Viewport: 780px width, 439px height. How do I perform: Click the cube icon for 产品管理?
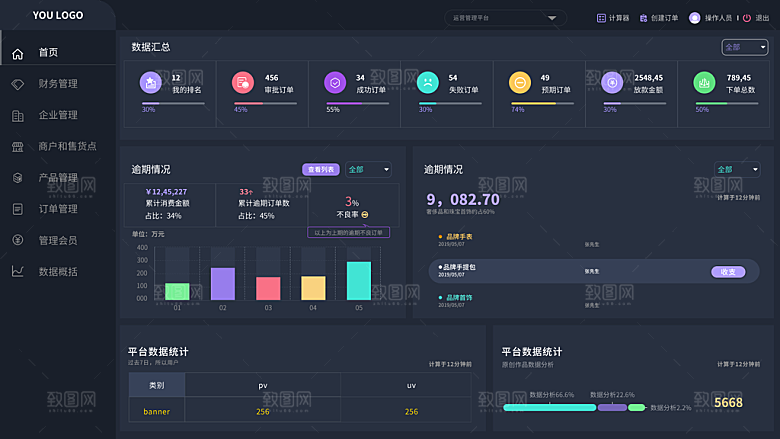(x=17, y=177)
